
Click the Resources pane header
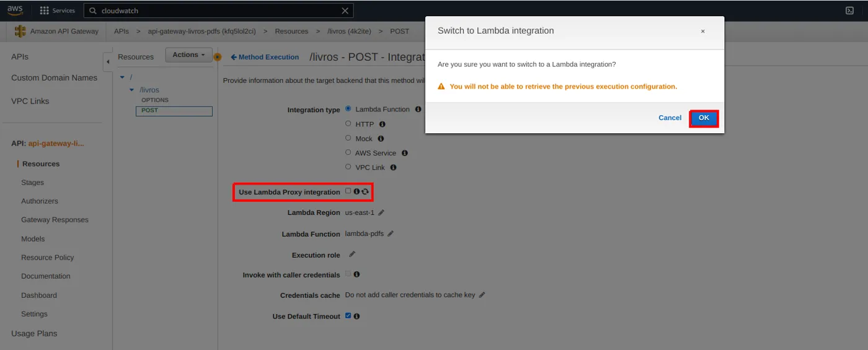pyautogui.click(x=136, y=57)
